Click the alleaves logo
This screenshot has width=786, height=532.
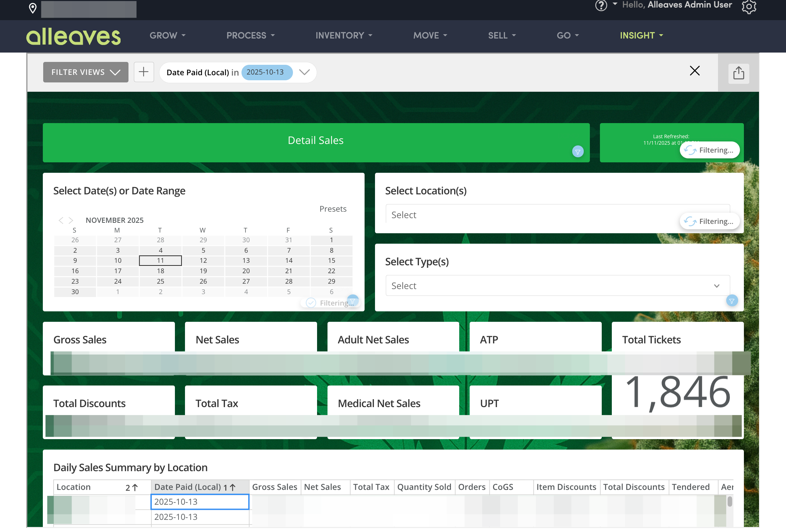(x=73, y=36)
